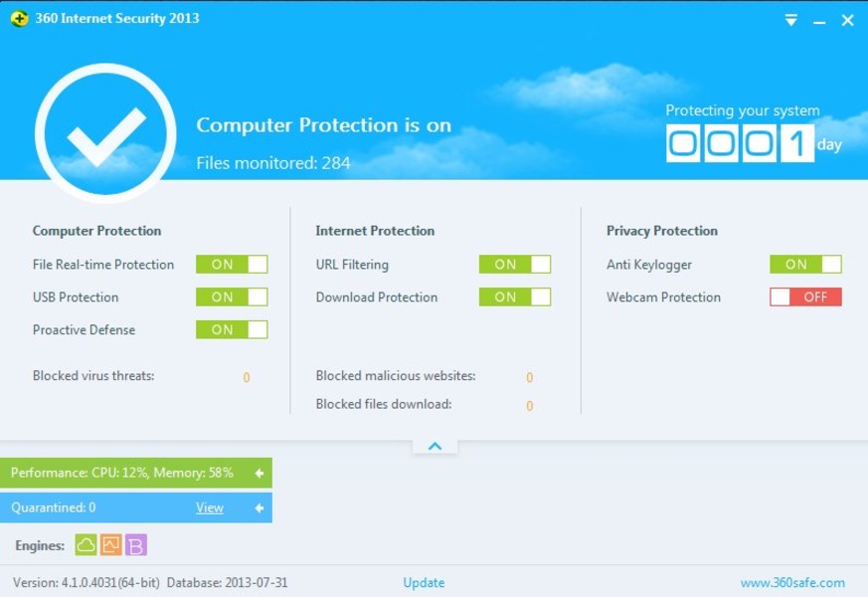Toggle USB Protection switch
The width and height of the screenshot is (868, 597).
point(232,297)
